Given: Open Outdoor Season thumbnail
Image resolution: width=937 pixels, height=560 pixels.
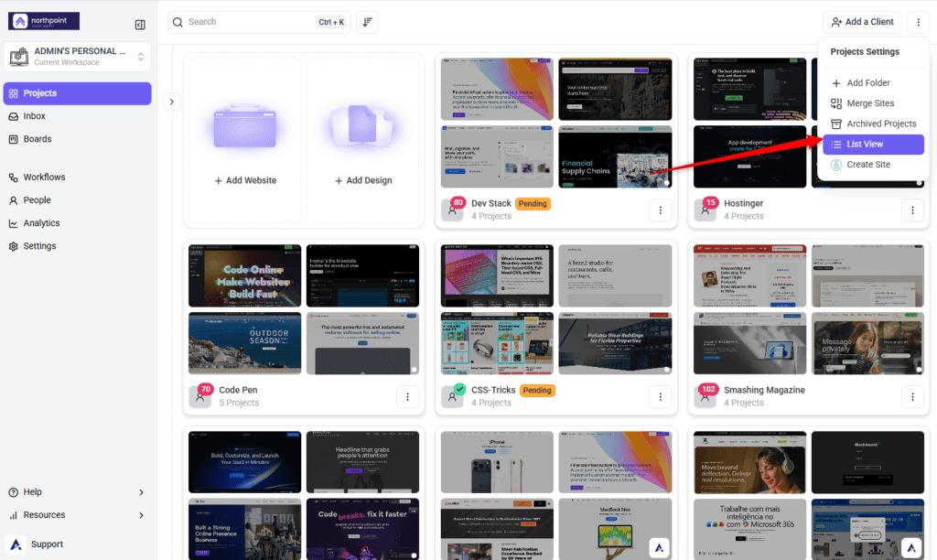Looking at the screenshot, I should pyautogui.click(x=245, y=343).
